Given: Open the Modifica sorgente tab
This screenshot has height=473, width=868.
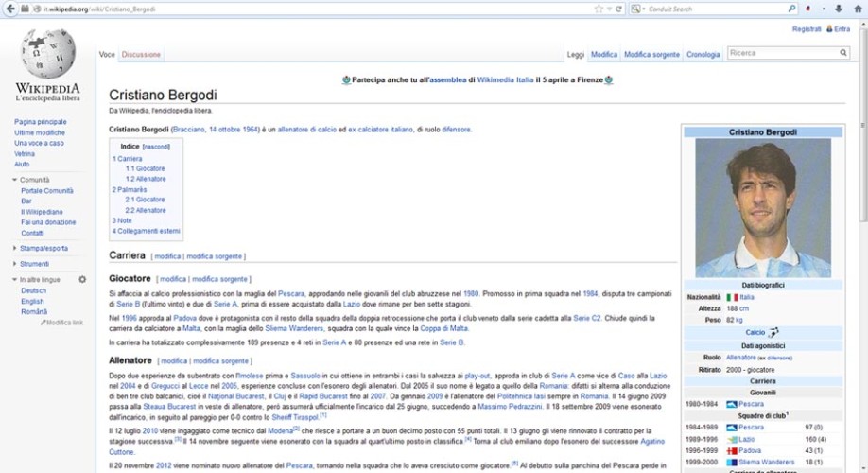Looking at the screenshot, I should pos(651,54).
